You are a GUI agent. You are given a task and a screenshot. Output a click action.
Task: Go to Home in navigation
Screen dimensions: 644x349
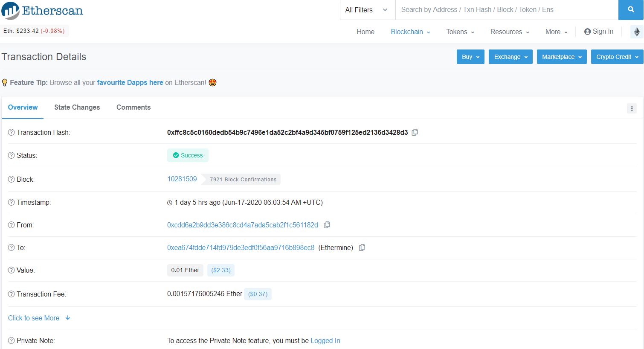point(366,32)
